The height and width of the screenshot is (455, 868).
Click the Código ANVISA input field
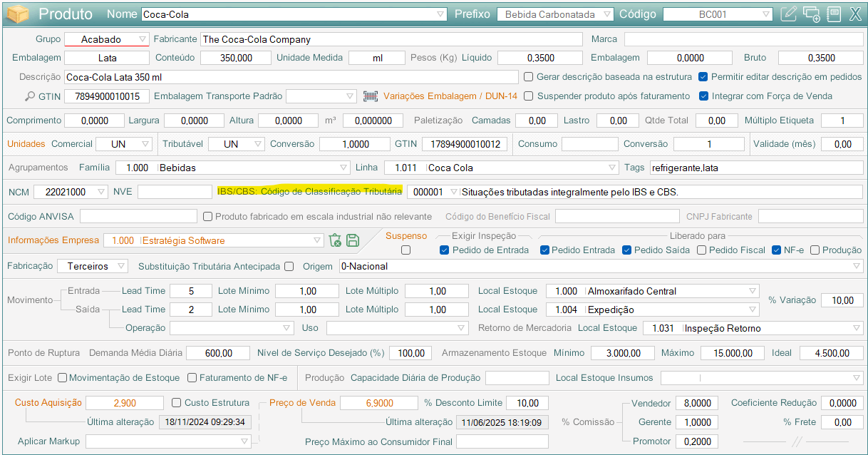point(138,216)
